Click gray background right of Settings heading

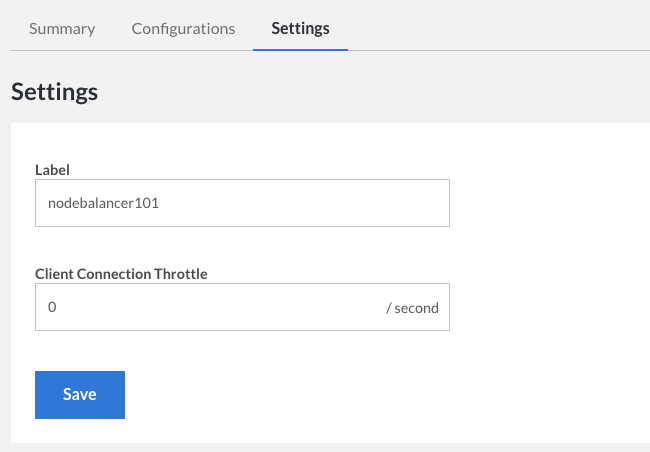point(400,92)
